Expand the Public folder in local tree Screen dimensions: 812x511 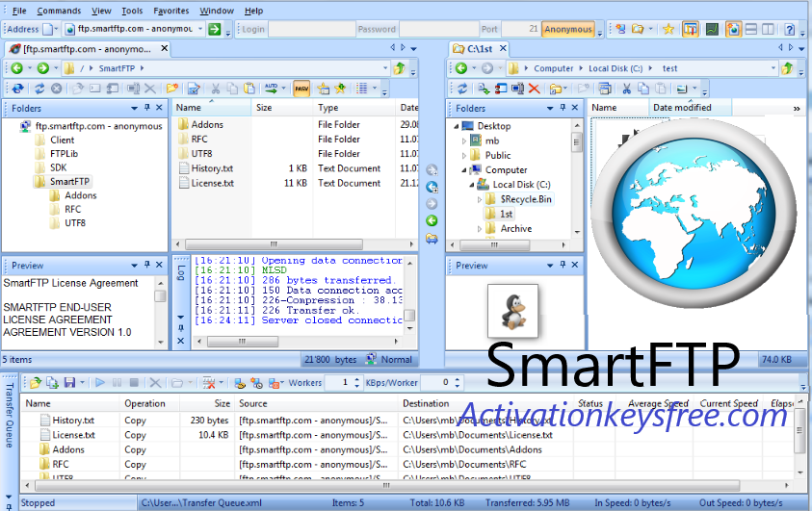[x=464, y=155]
